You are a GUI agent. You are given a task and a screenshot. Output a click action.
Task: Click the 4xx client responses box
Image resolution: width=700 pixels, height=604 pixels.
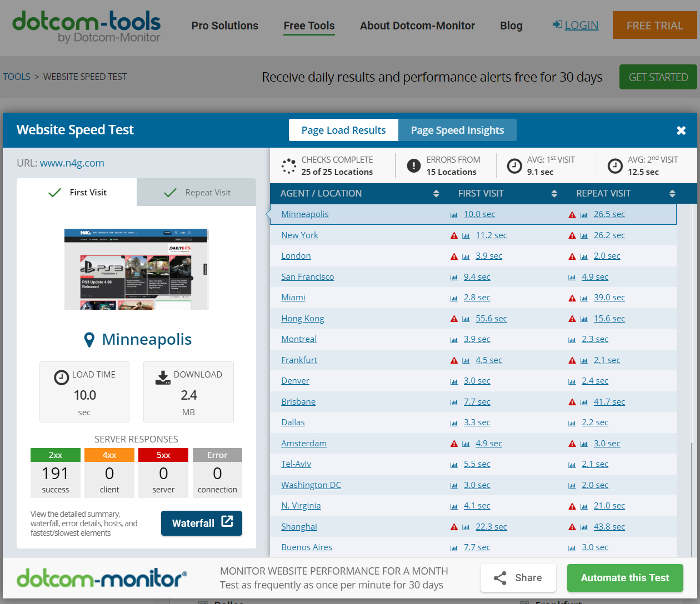point(109,473)
